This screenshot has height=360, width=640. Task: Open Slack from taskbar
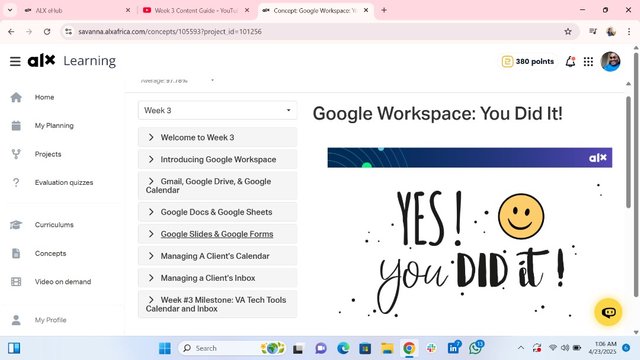pos(431,348)
